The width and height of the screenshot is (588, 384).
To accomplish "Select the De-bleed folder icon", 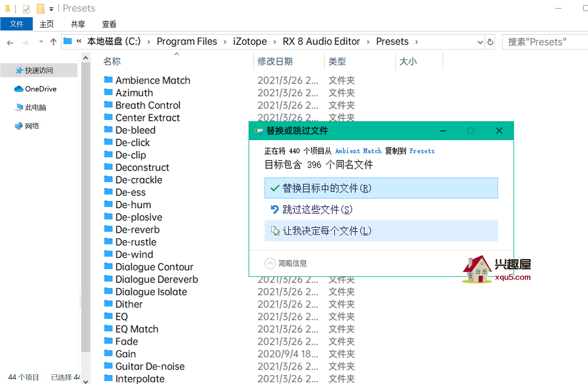I will click(108, 129).
